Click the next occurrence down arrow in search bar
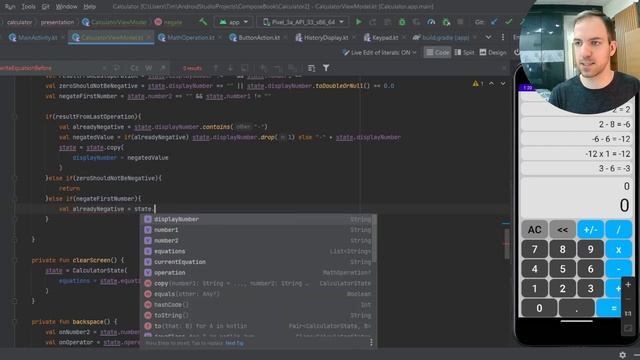 click(230, 68)
